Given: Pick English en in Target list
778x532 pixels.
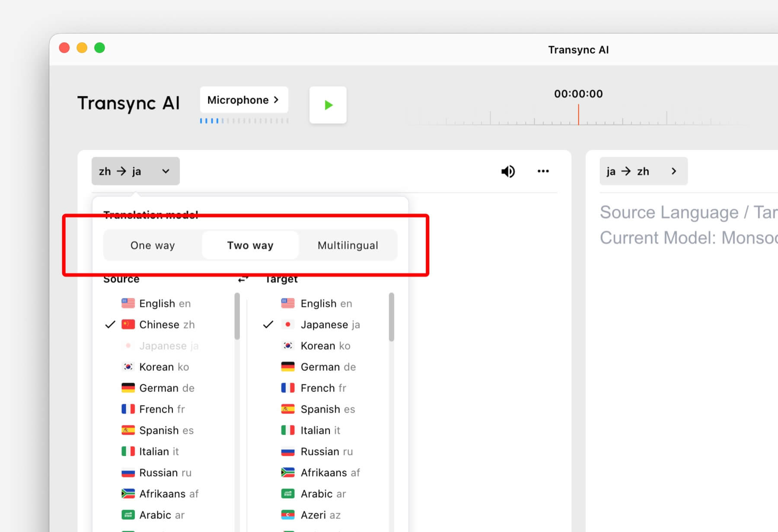Looking at the screenshot, I should 316,304.
